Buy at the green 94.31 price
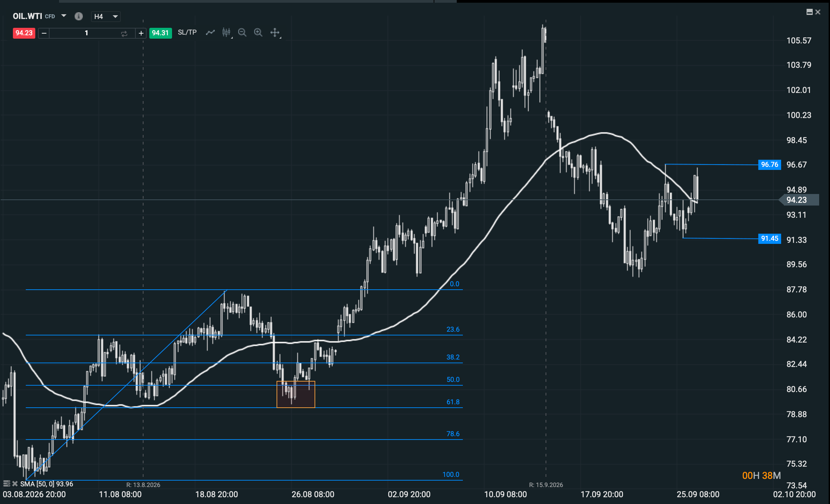Screen dimensions: 830x504 point(161,33)
